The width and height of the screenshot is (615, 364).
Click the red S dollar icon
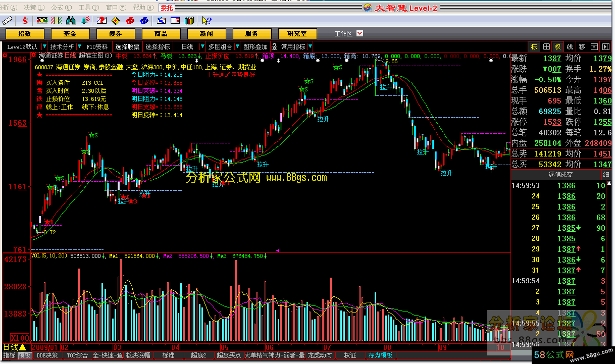24,21
